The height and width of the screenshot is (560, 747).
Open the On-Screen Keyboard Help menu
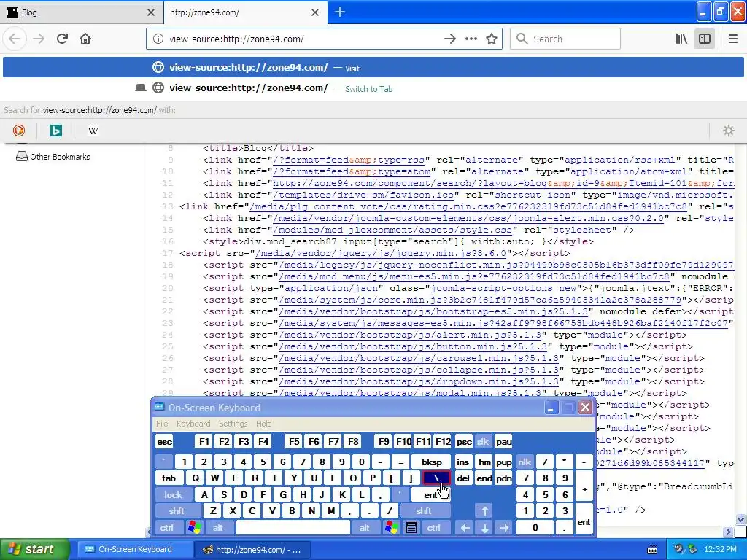pos(263,424)
